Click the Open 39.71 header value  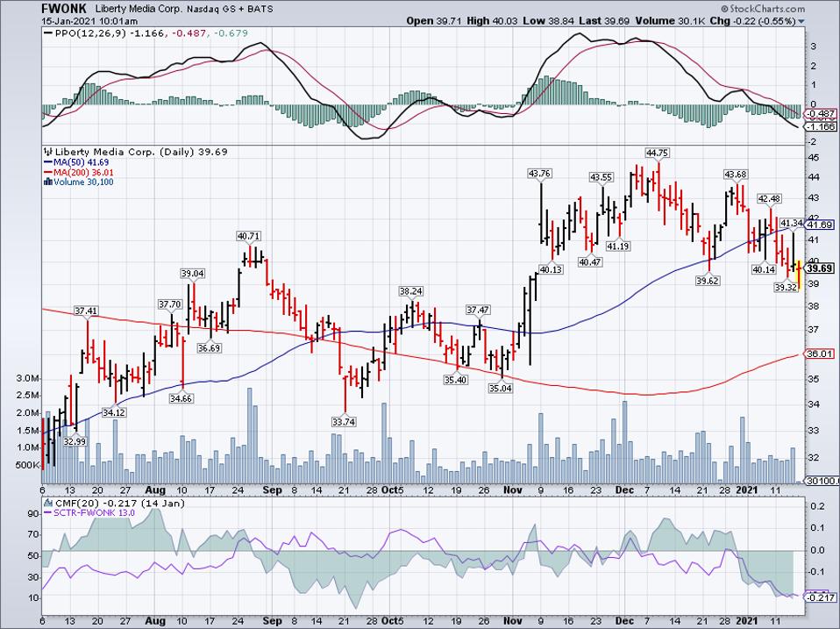click(x=434, y=21)
